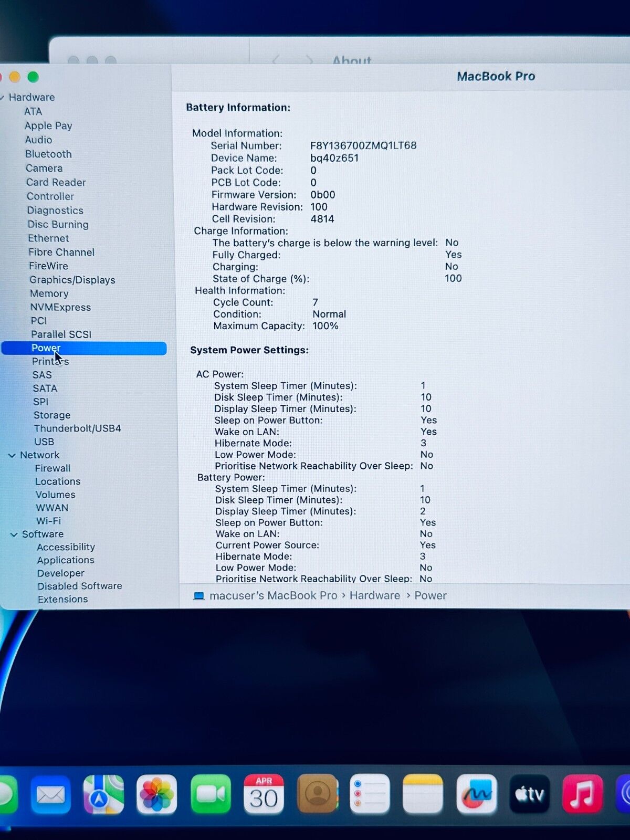Screen dimensions: 630x840
Task: Open the Photos app icon
Action: [x=156, y=795]
